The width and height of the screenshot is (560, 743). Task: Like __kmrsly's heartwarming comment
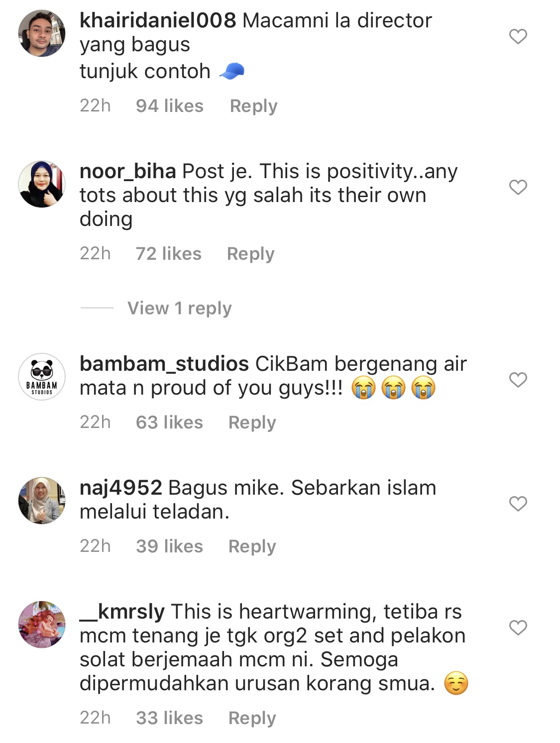coord(518,628)
